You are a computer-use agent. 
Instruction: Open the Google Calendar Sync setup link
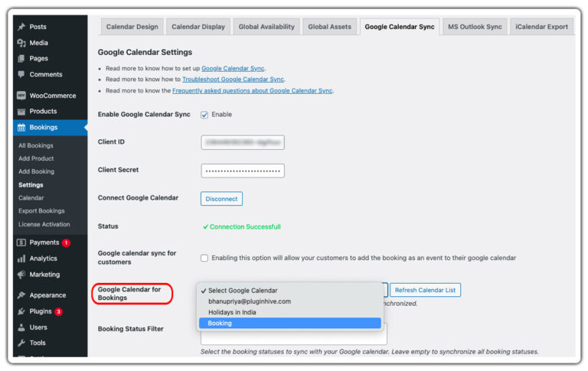point(233,68)
